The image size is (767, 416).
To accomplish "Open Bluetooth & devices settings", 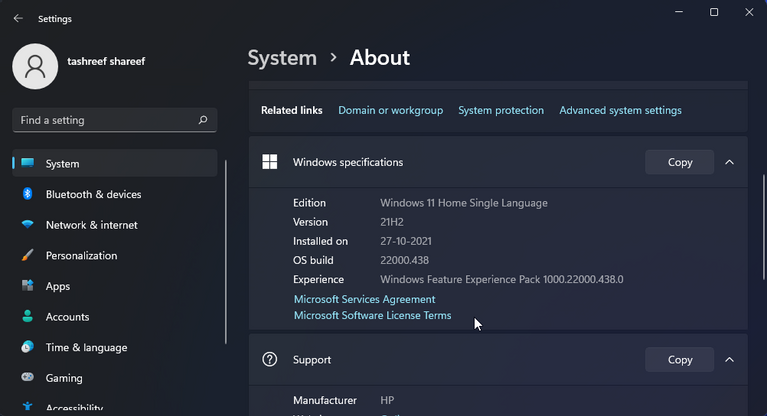I will [x=93, y=194].
